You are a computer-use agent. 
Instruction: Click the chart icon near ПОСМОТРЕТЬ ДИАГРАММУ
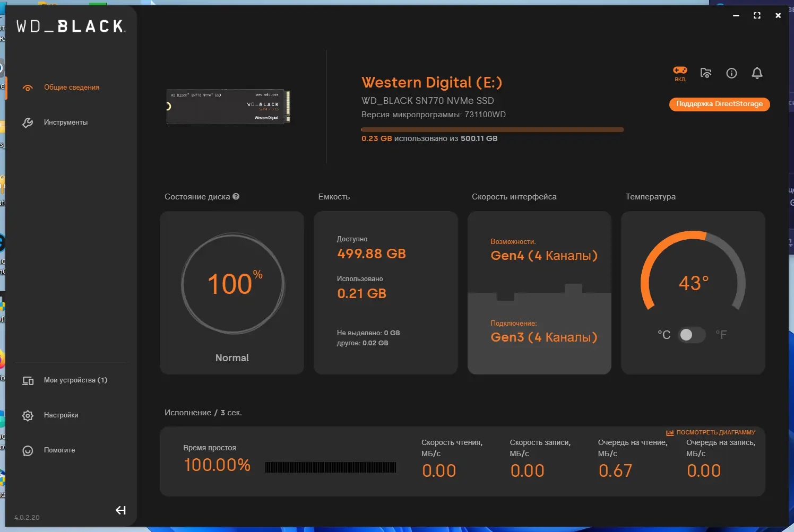click(x=670, y=432)
